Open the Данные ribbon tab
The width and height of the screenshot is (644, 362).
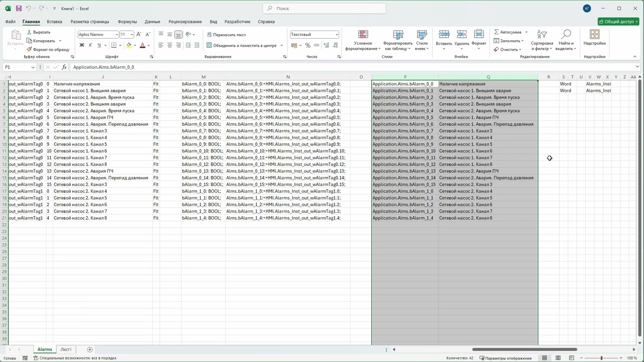(x=152, y=22)
